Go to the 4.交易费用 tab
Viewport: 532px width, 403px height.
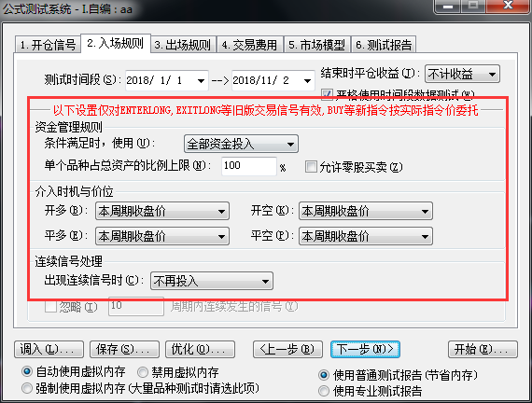pyautogui.click(x=250, y=45)
